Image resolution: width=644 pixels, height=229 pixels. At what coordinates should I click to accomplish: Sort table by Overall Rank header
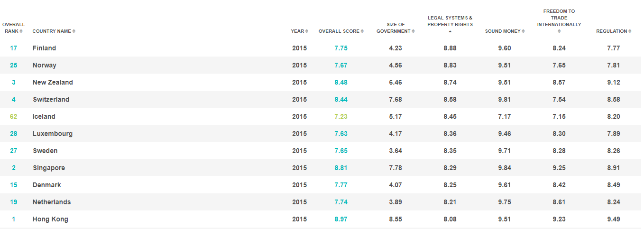point(13,28)
